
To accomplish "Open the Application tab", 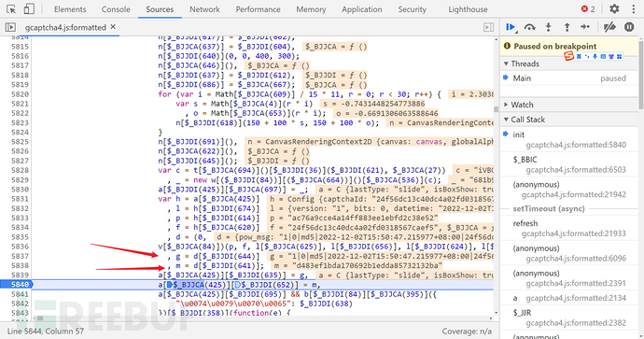I will [361, 9].
